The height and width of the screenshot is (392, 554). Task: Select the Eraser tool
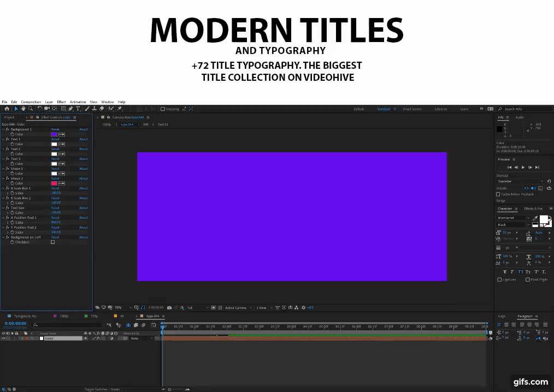[x=102, y=109]
